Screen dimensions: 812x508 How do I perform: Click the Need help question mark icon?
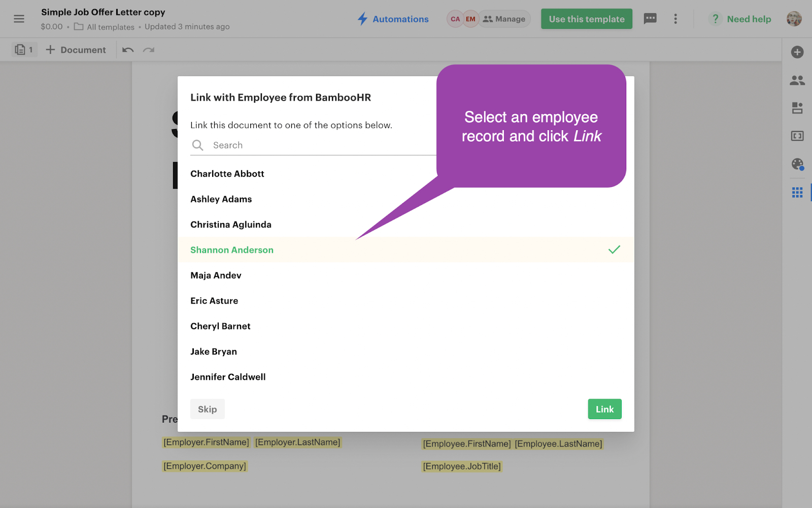715,19
